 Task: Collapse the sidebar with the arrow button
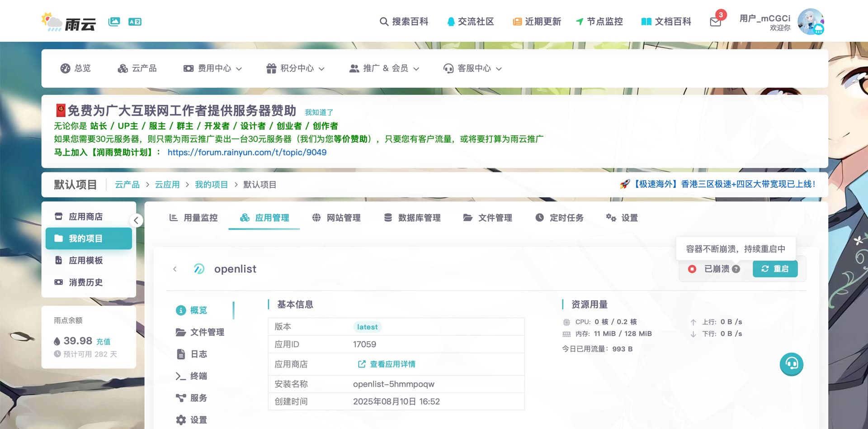(x=136, y=220)
